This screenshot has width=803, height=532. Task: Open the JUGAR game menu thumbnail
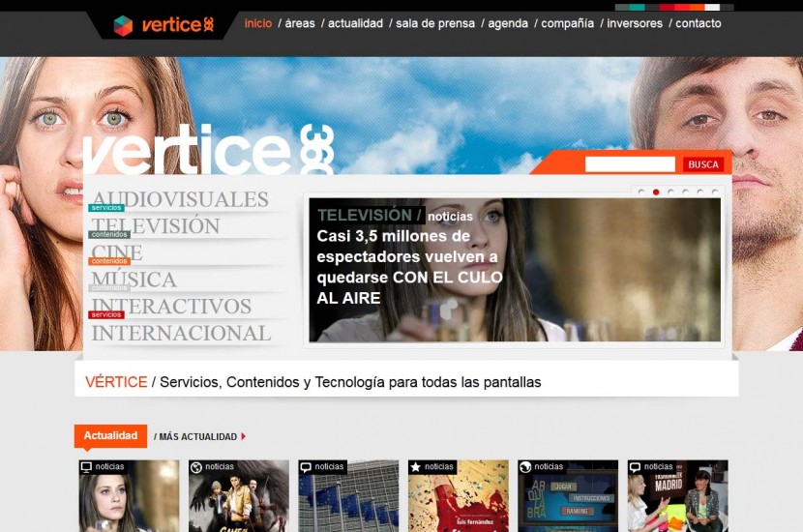tap(568, 495)
